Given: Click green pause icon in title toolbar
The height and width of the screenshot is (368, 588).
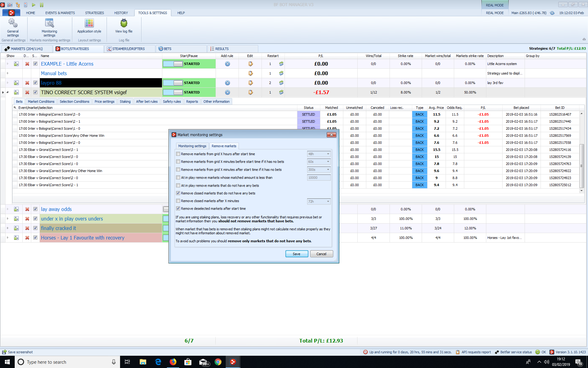Looking at the screenshot, I should point(42,5).
